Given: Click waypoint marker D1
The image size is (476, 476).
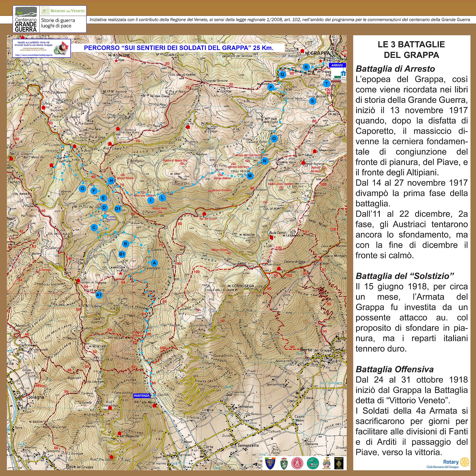Looking at the screenshot, I should tap(118, 209).
